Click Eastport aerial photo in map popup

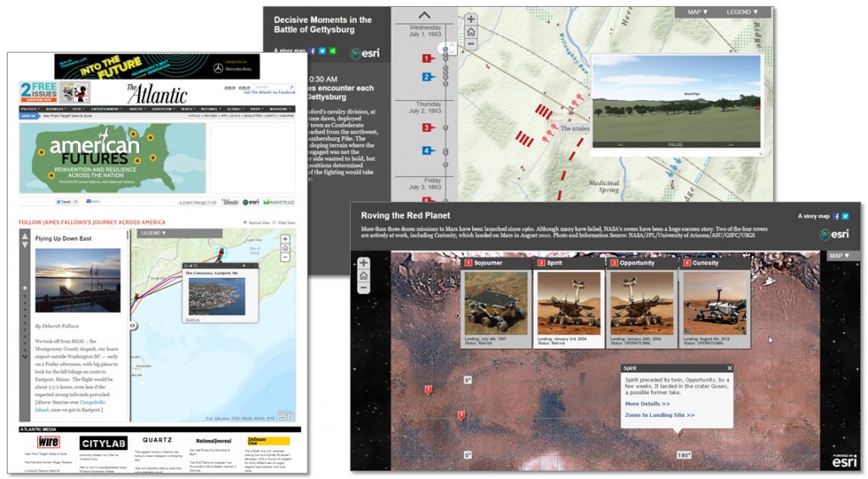pos(216,297)
